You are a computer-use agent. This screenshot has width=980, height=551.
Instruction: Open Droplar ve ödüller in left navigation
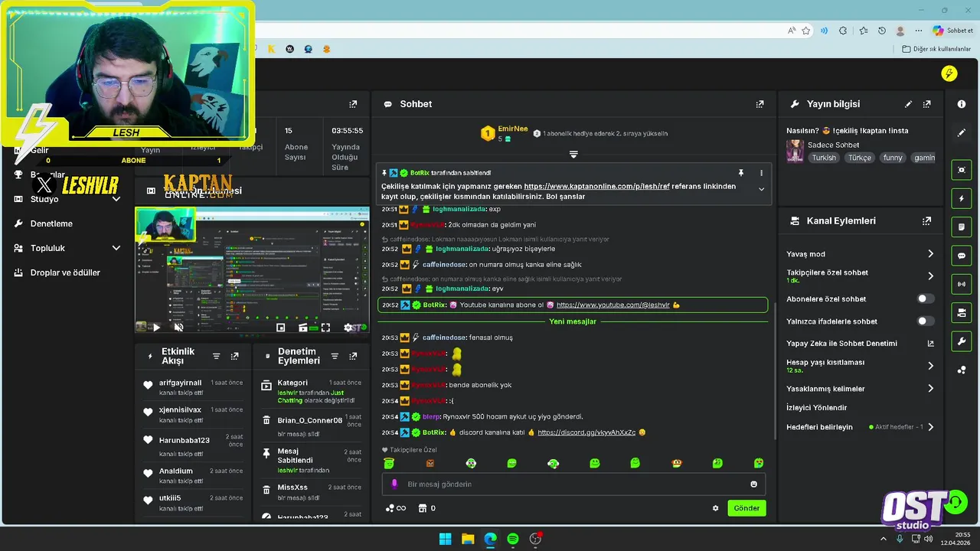coord(65,272)
